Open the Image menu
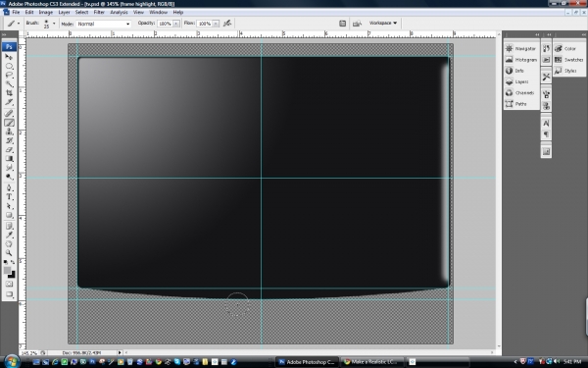 (x=46, y=12)
